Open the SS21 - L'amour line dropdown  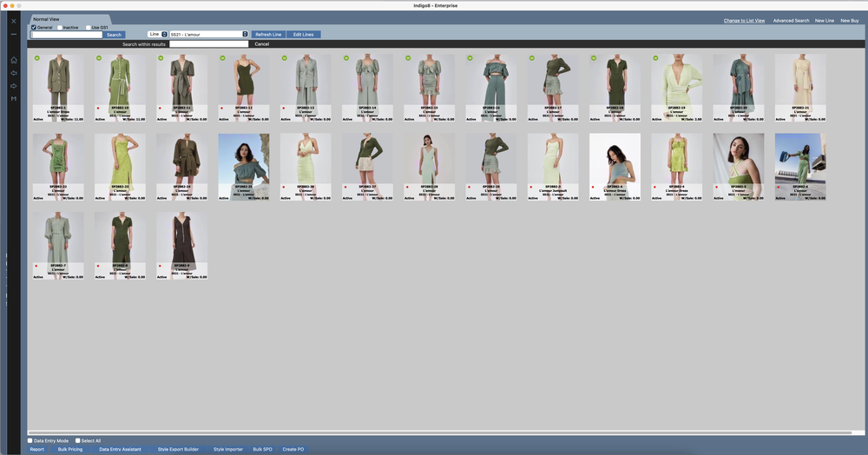[x=209, y=35]
